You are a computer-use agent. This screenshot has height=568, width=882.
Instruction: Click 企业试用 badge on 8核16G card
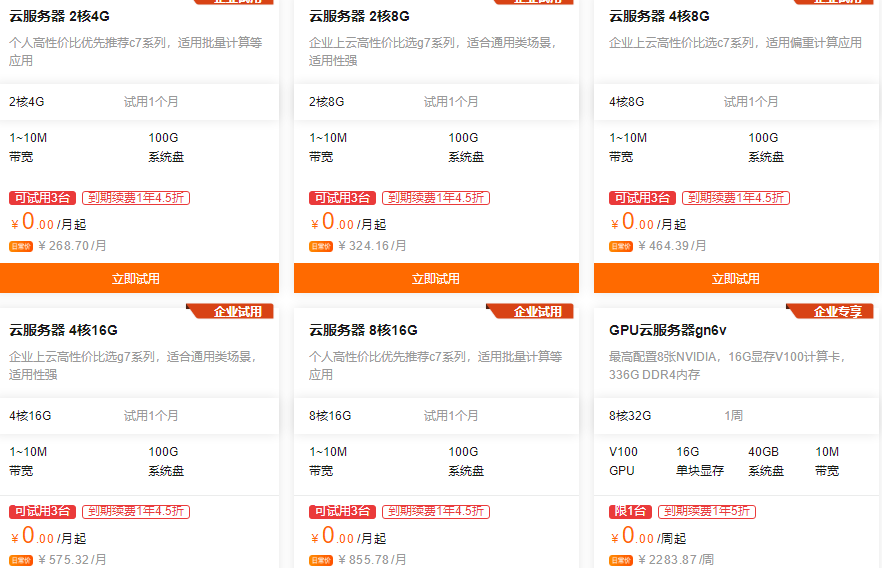click(x=537, y=311)
